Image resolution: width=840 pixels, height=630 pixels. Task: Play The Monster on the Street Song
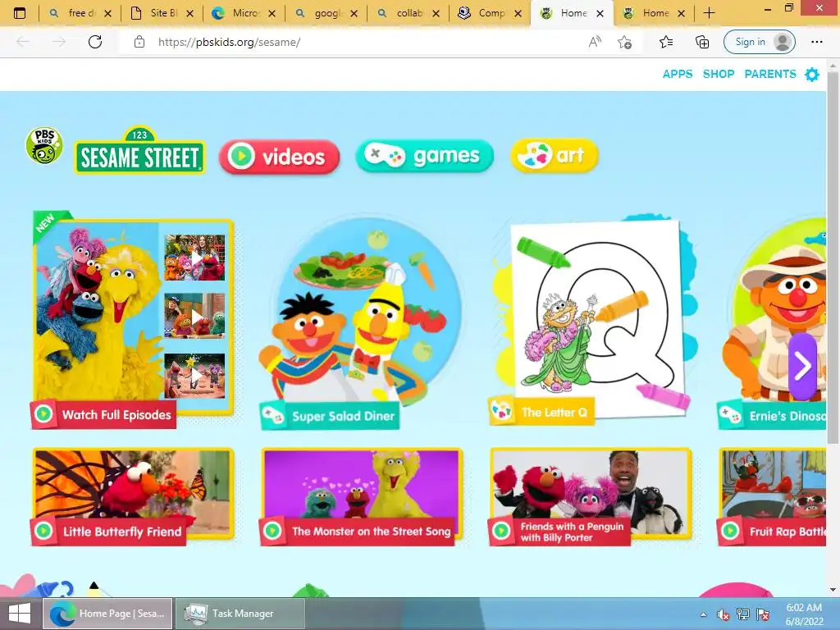(x=362, y=496)
